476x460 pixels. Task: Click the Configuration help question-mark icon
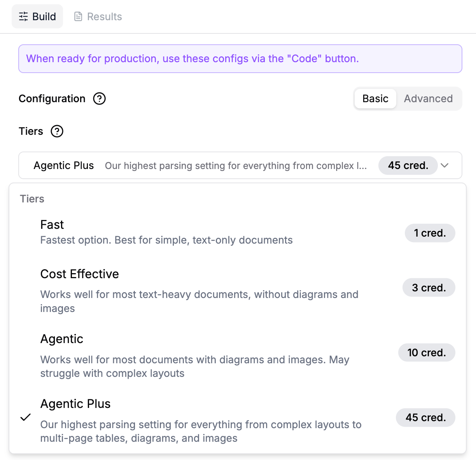pos(100,99)
